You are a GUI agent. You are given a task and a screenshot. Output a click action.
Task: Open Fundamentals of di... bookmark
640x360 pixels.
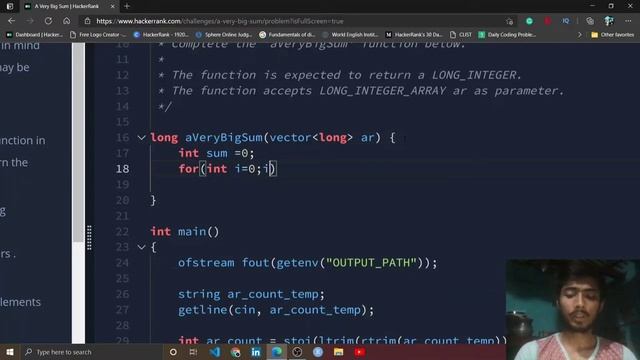[287, 35]
